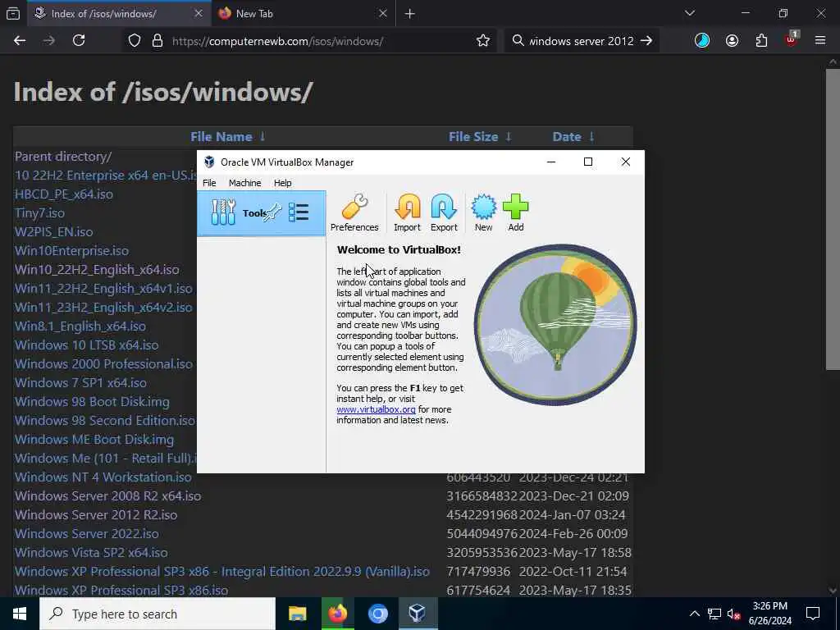840x630 pixels.
Task: Submit search with arrow button
Action: tap(646, 41)
